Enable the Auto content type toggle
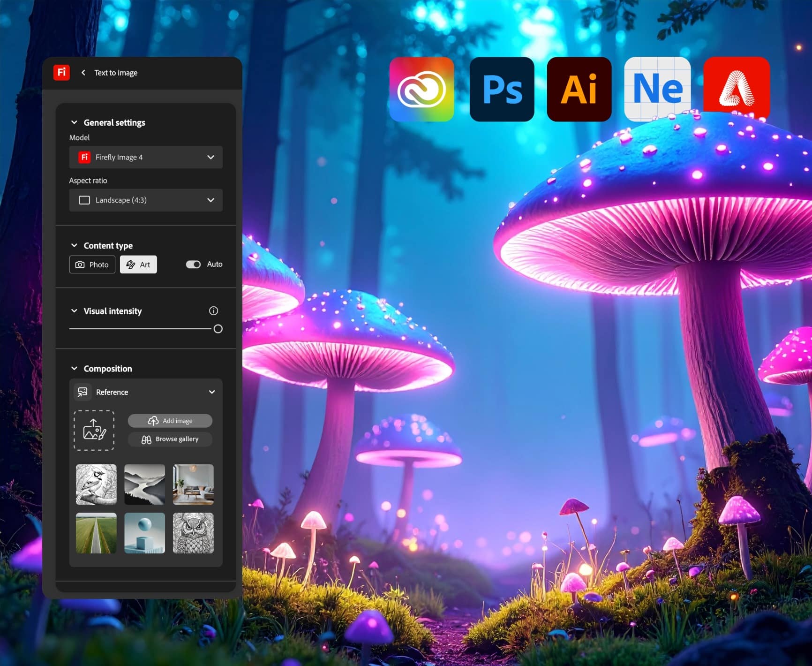812x666 pixels. pyautogui.click(x=194, y=264)
